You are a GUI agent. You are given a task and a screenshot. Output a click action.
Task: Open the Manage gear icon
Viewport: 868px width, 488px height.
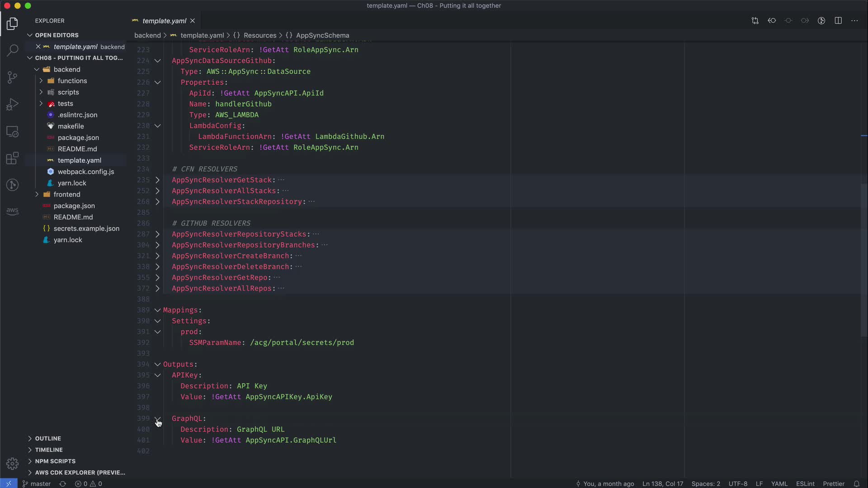tap(12, 464)
